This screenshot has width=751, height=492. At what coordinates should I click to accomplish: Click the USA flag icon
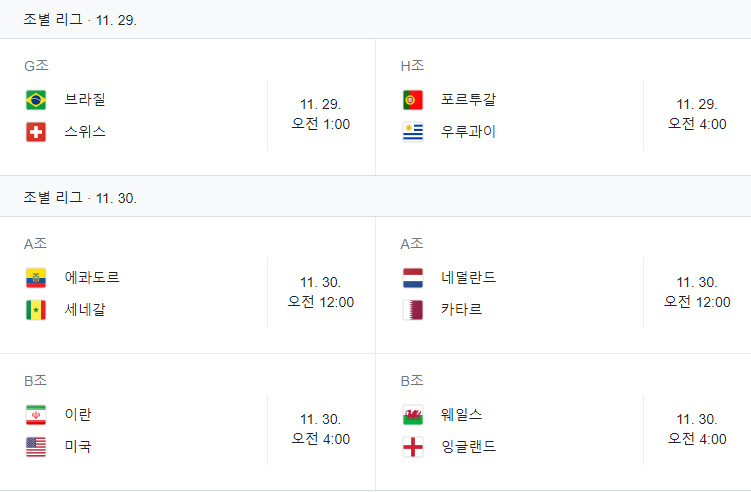36,446
